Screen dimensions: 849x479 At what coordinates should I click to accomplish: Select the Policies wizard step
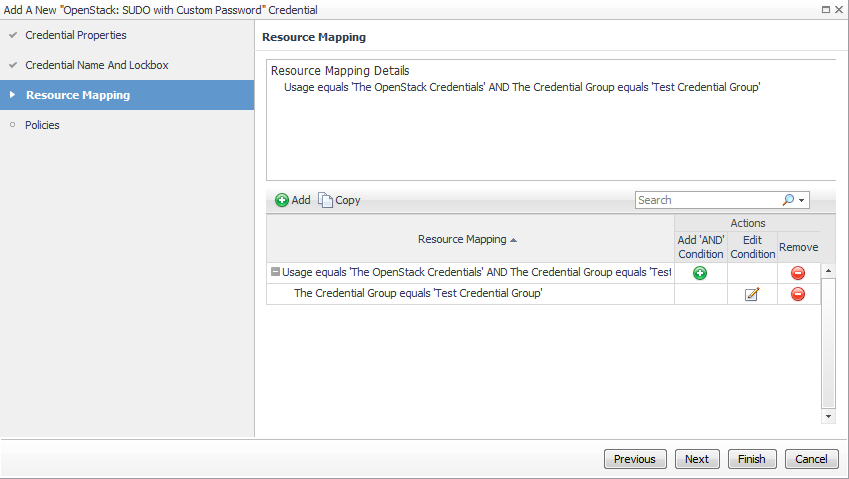coord(42,125)
